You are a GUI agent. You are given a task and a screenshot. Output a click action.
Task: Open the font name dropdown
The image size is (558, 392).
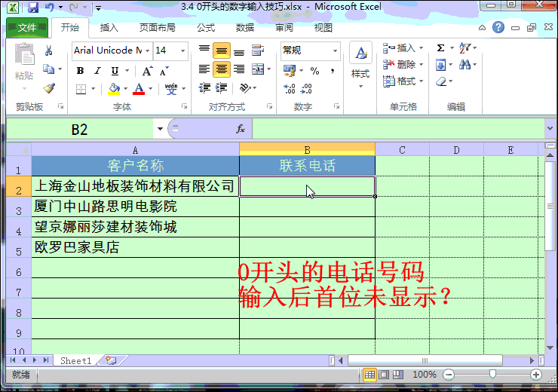tap(146, 51)
